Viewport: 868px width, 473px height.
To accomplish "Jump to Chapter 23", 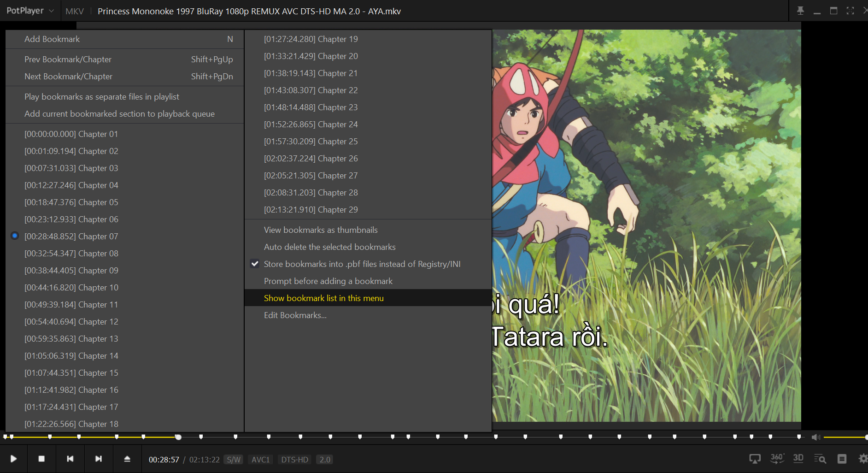I will coord(368,107).
